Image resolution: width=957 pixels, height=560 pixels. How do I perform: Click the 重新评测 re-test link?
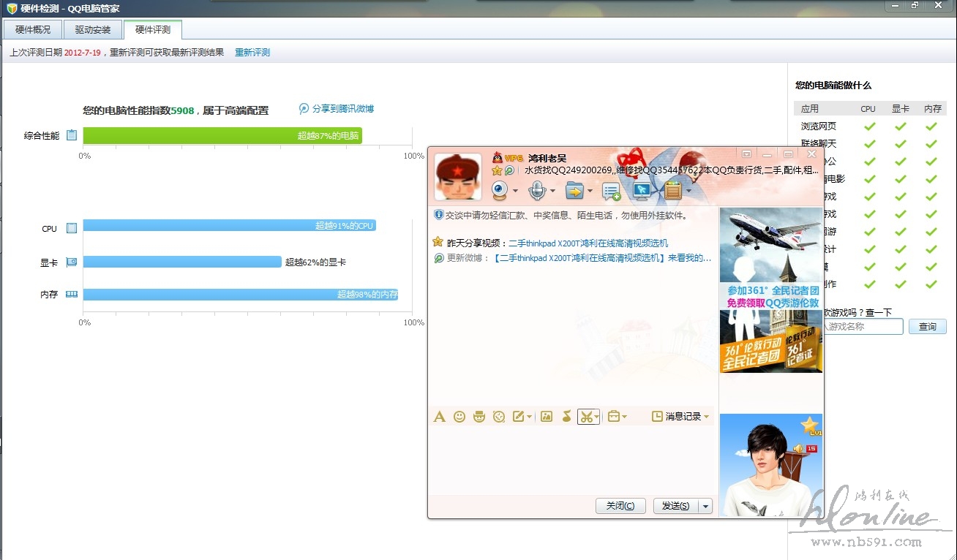click(252, 53)
